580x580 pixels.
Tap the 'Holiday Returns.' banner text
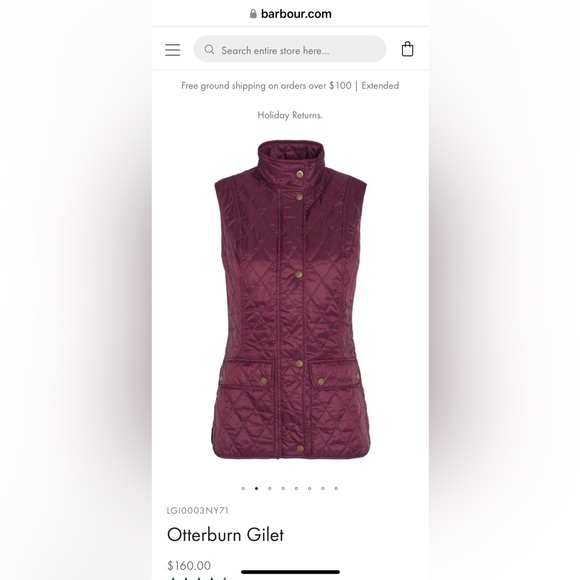[290, 115]
